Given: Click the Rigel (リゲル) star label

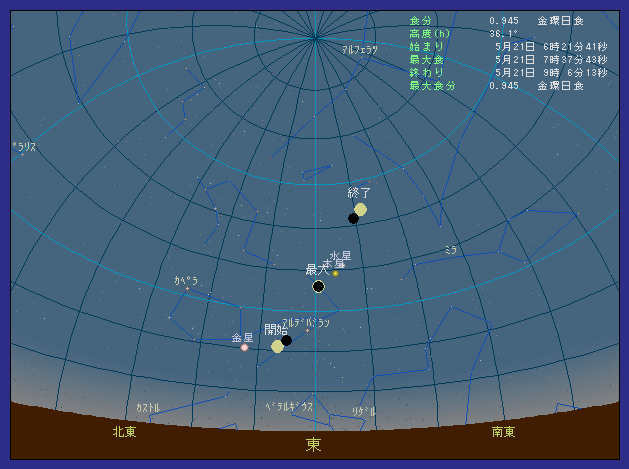Looking at the screenshot, I should (x=364, y=411).
